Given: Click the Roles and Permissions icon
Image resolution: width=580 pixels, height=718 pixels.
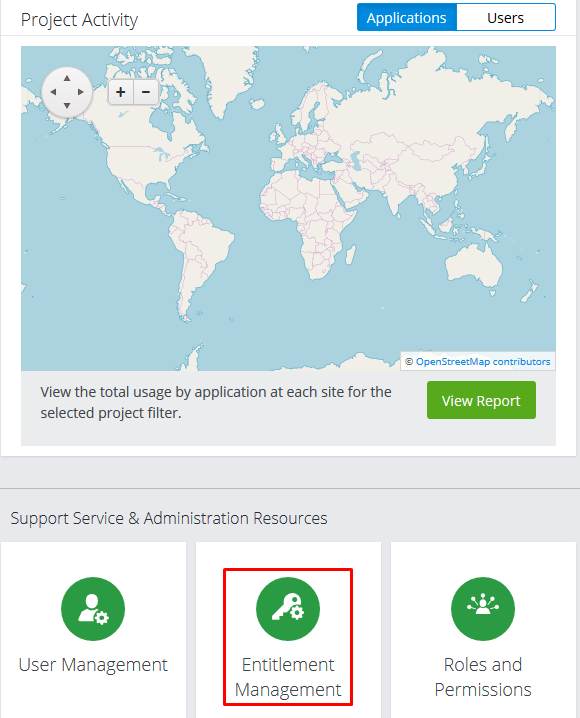Looking at the screenshot, I should (483, 609).
